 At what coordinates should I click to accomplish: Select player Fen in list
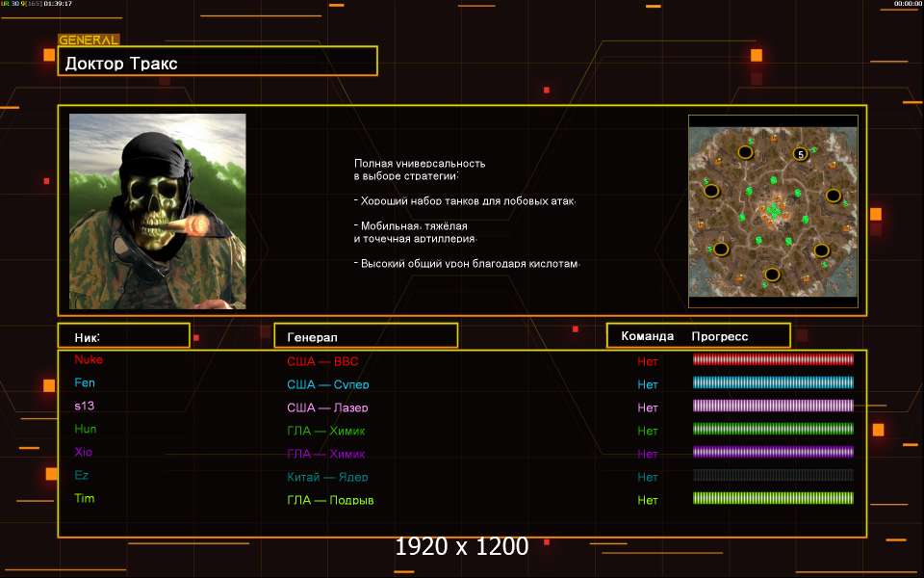85,382
